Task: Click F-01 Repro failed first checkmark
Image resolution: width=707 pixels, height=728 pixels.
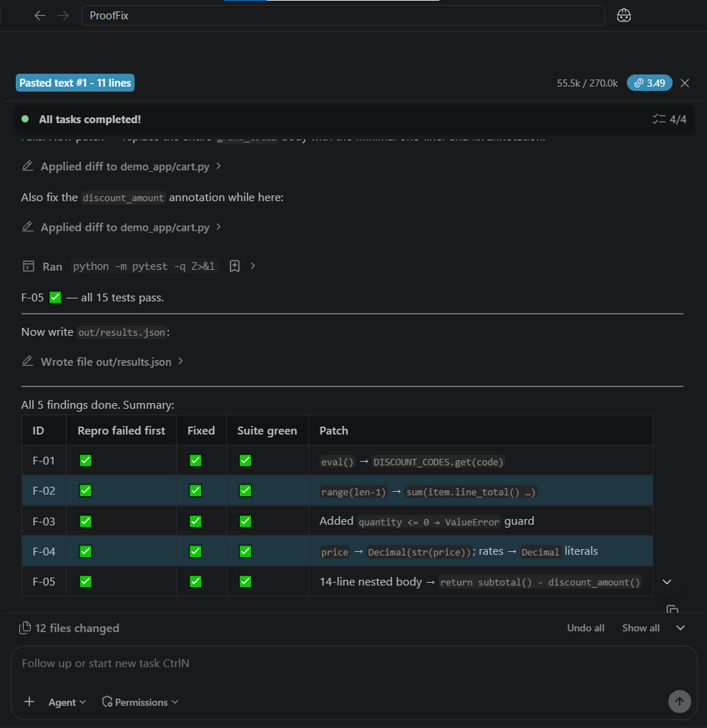Action: [x=85, y=460]
